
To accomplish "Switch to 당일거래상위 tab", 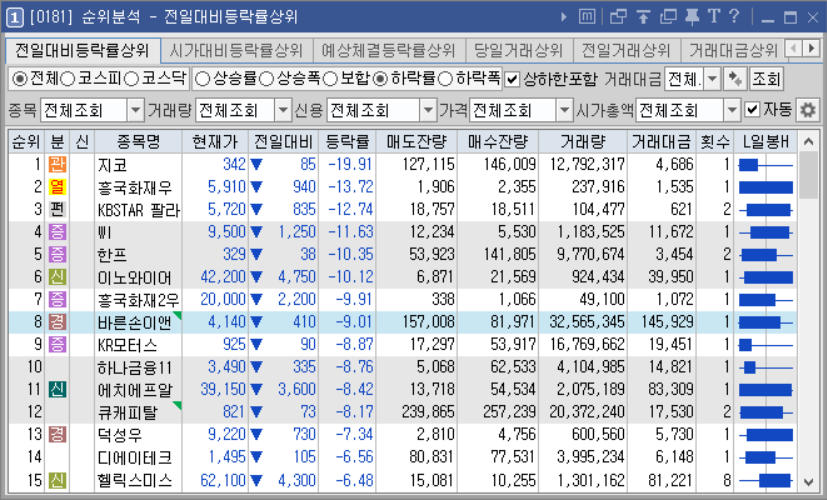I will (519, 51).
